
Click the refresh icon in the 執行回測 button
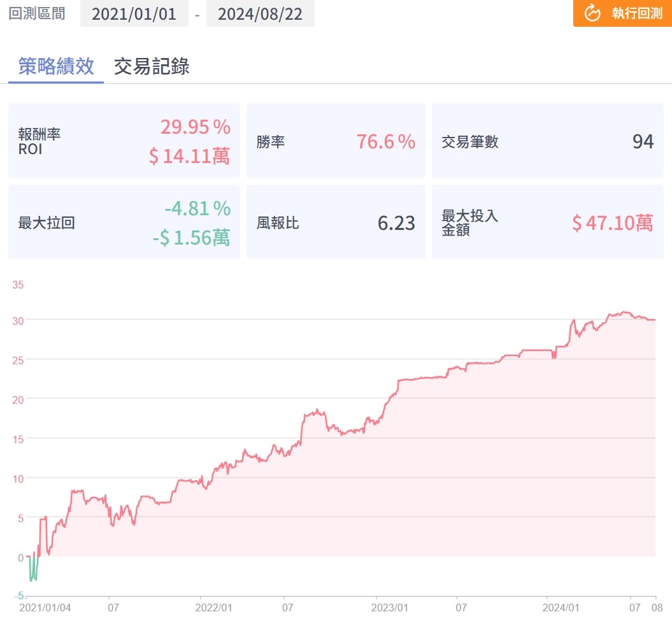click(592, 13)
